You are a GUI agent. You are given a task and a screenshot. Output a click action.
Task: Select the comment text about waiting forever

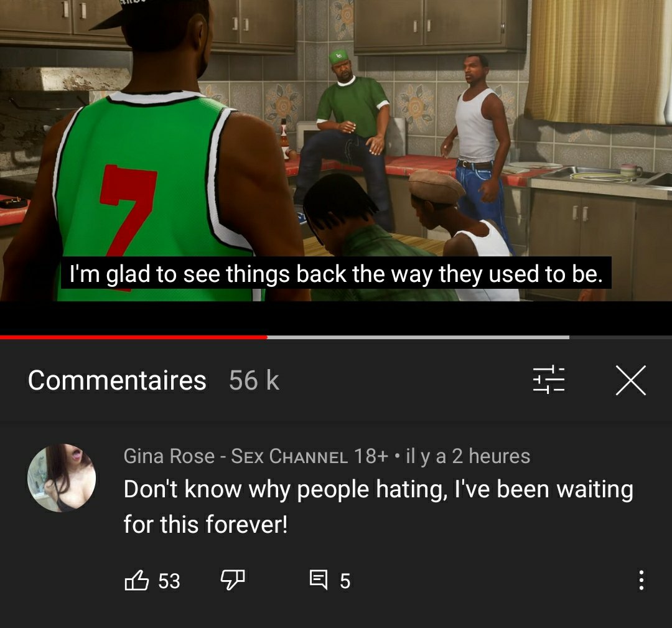(378, 506)
